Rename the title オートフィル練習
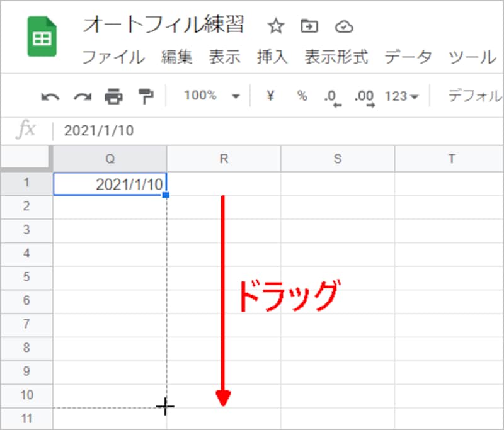The height and width of the screenshot is (430, 504). [165, 25]
